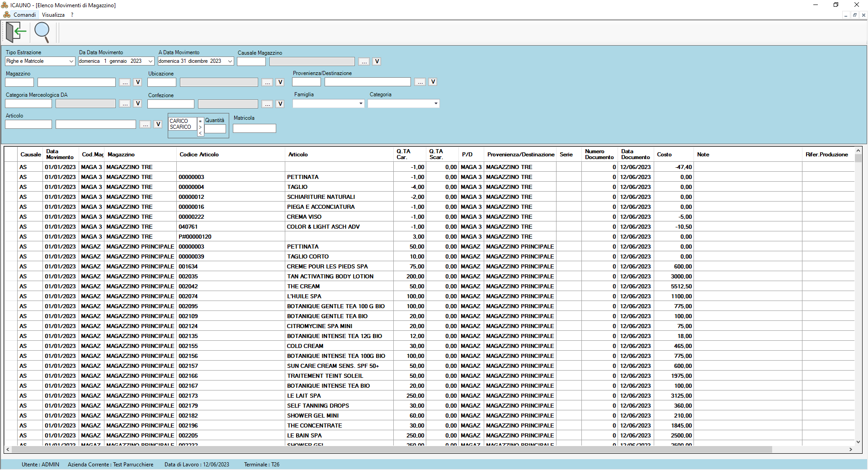Click the V button beside Articolo
868x470 pixels.
coord(158,124)
